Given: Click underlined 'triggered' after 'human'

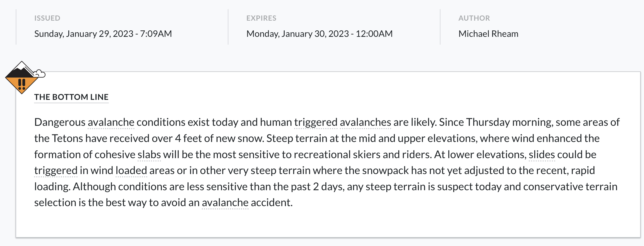Looking at the screenshot, I should pos(316,123).
